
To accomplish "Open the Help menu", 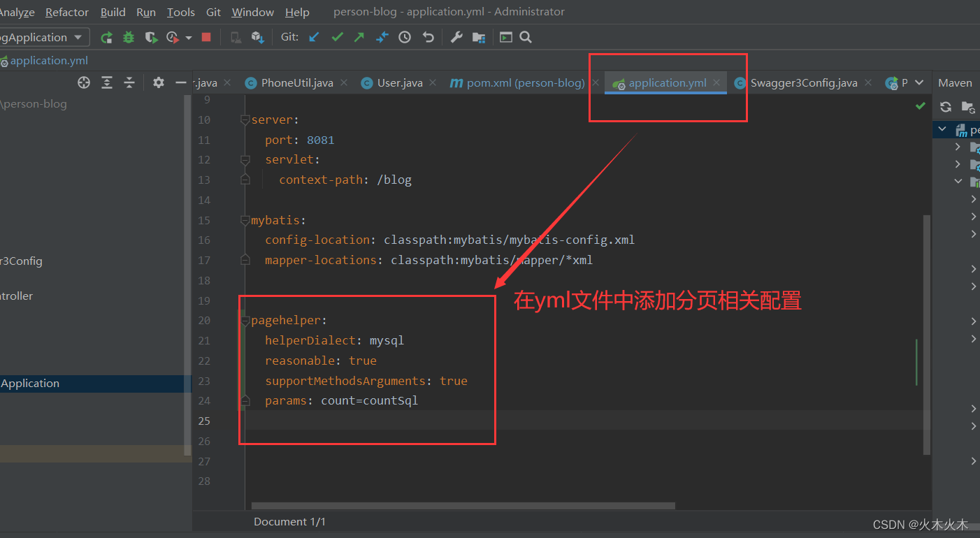I will click(297, 12).
